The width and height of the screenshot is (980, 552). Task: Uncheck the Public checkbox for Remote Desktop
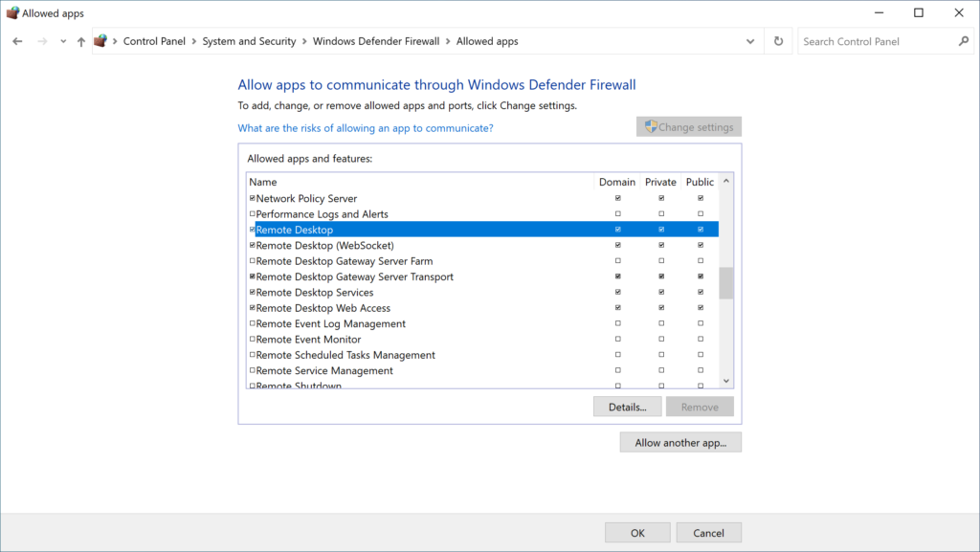(700, 230)
